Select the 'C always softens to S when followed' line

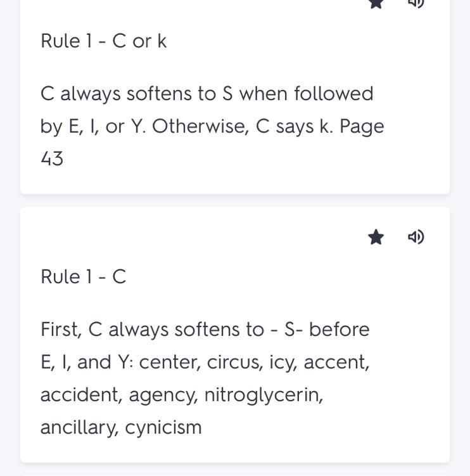coord(206,94)
